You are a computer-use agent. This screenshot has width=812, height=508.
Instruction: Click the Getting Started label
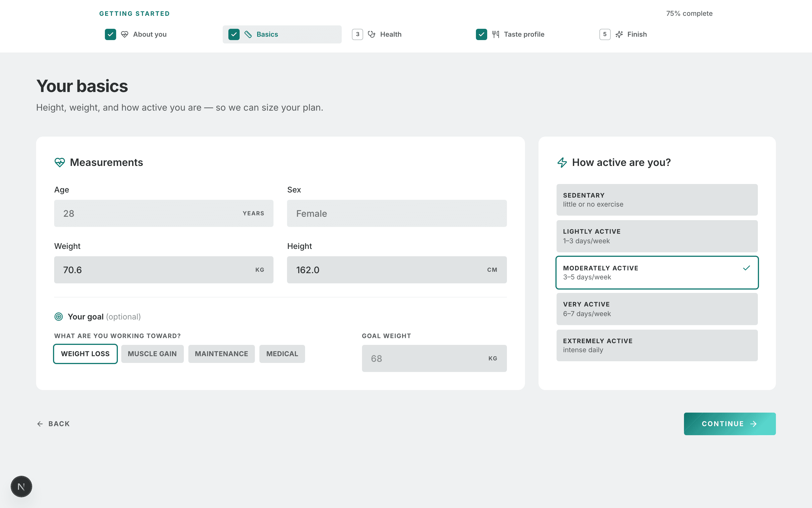point(134,14)
